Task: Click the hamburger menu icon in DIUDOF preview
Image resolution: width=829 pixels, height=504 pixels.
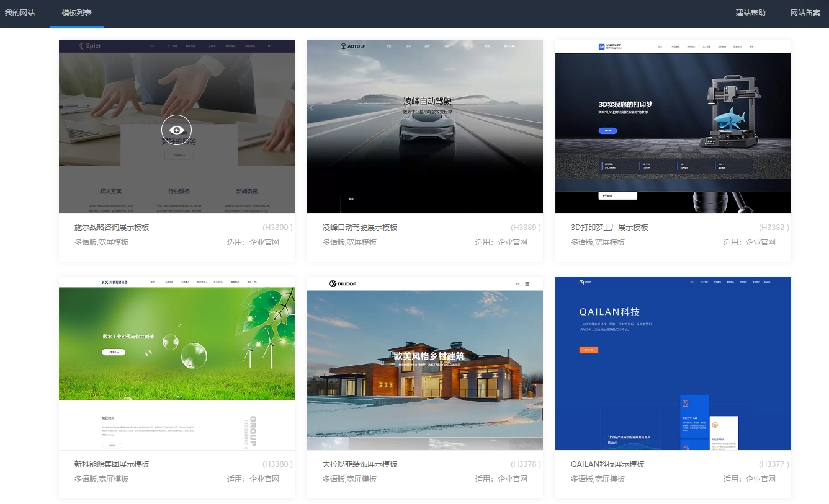Action: [x=527, y=284]
